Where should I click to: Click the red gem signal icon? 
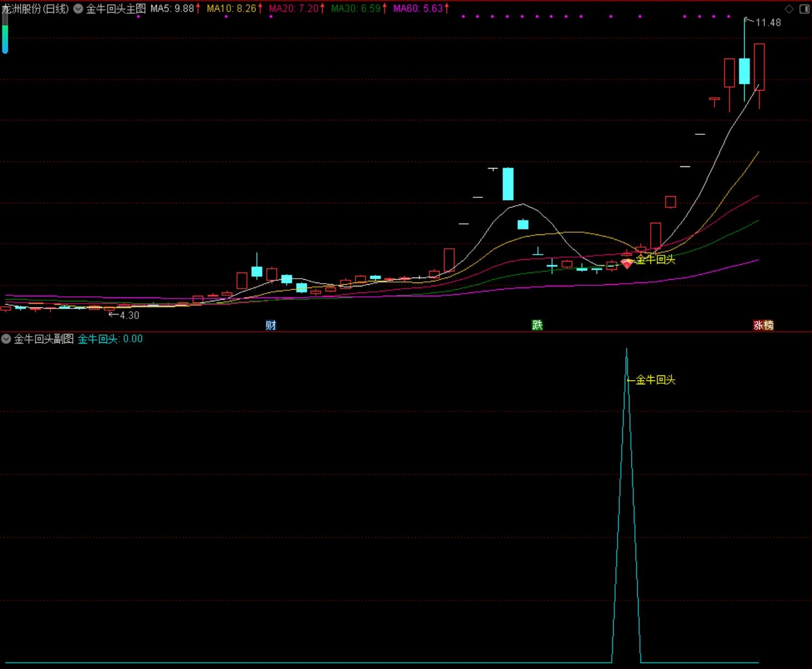click(x=627, y=264)
